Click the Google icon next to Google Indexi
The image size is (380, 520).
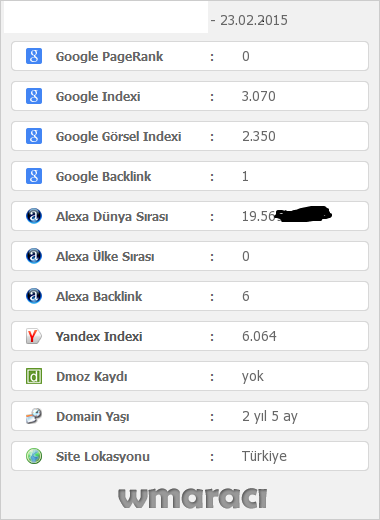(34, 96)
